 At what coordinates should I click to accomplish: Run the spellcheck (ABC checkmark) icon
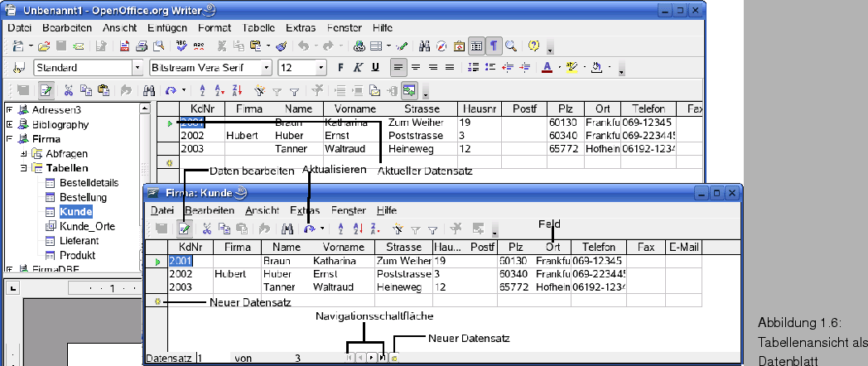(x=181, y=46)
